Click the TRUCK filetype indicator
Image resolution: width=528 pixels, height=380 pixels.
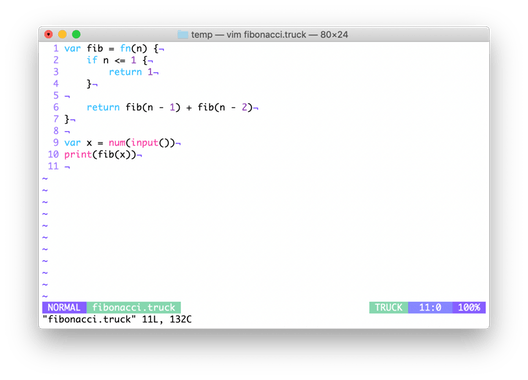389,308
